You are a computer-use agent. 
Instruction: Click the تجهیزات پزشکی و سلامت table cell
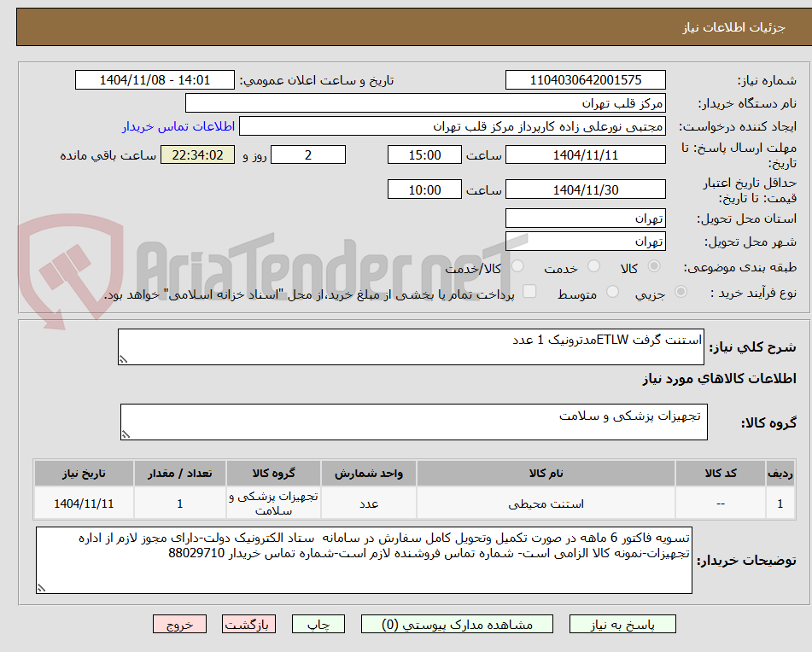[273, 504]
